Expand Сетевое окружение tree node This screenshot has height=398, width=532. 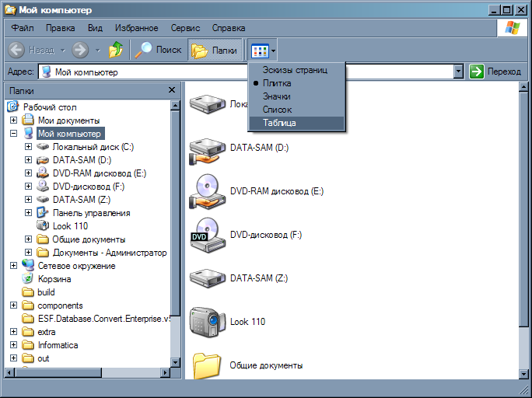click(x=13, y=266)
